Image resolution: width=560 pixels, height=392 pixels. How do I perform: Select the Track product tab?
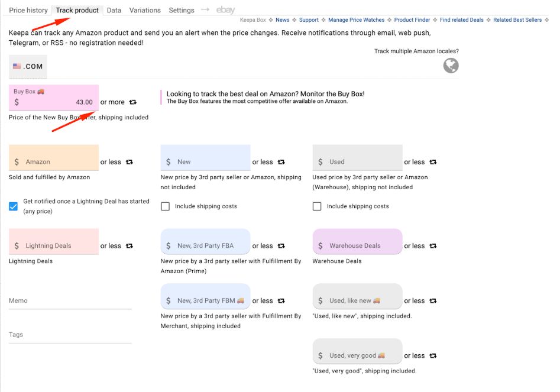[77, 11]
